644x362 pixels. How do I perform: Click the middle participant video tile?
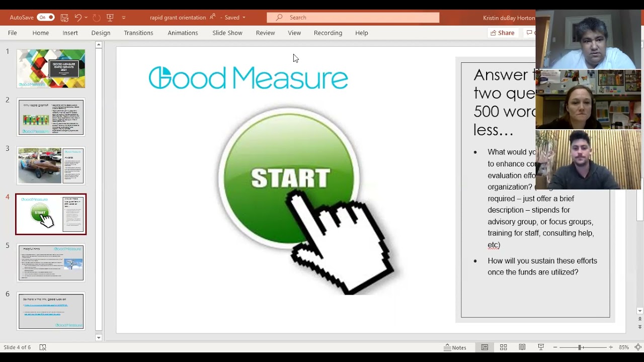(x=588, y=99)
